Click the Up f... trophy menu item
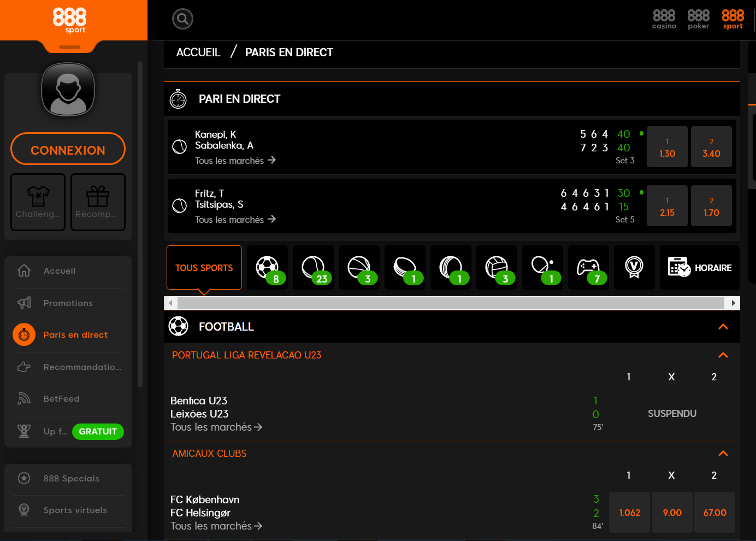The image size is (756, 541). coord(42,432)
